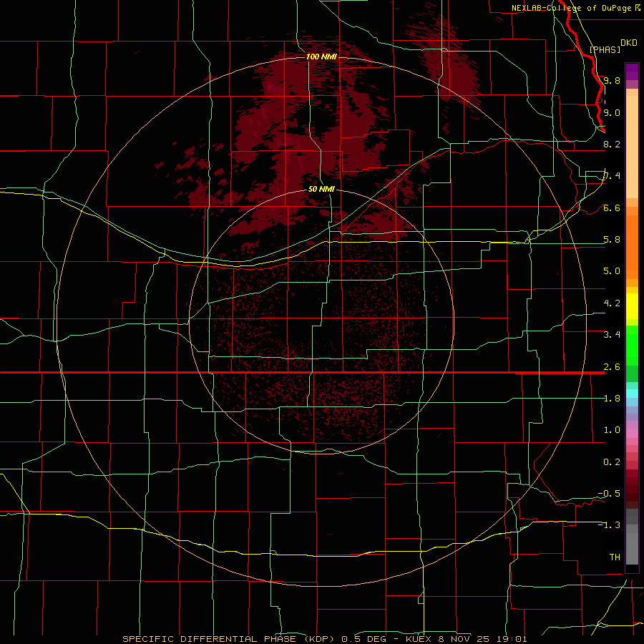Select the 50 NMI range ring label
644x644 pixels.
[x=321, y=190]
